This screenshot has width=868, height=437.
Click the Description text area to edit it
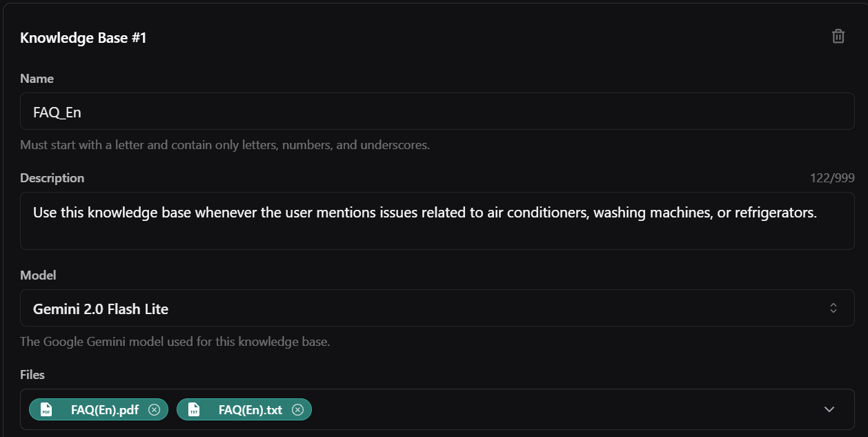coord(435,221)
